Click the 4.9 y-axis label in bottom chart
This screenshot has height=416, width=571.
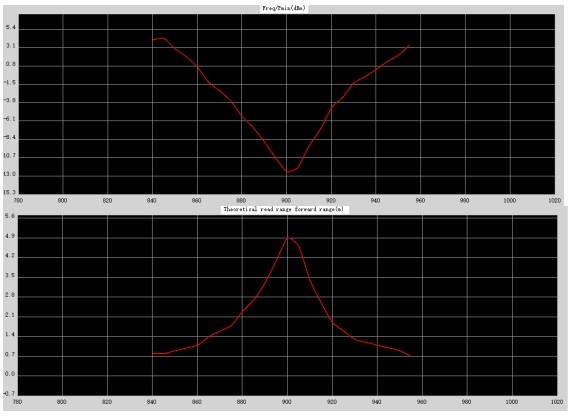(10, 236)
